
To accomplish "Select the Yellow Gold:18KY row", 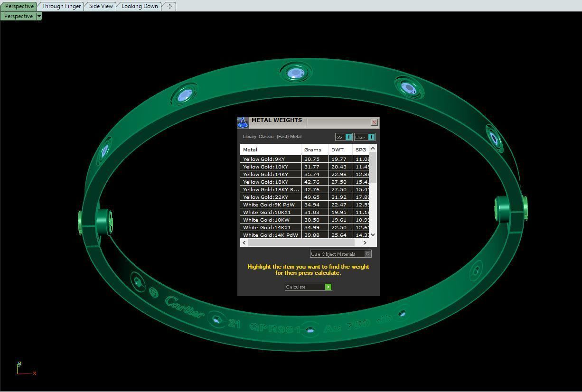I will tap(304, 182).
